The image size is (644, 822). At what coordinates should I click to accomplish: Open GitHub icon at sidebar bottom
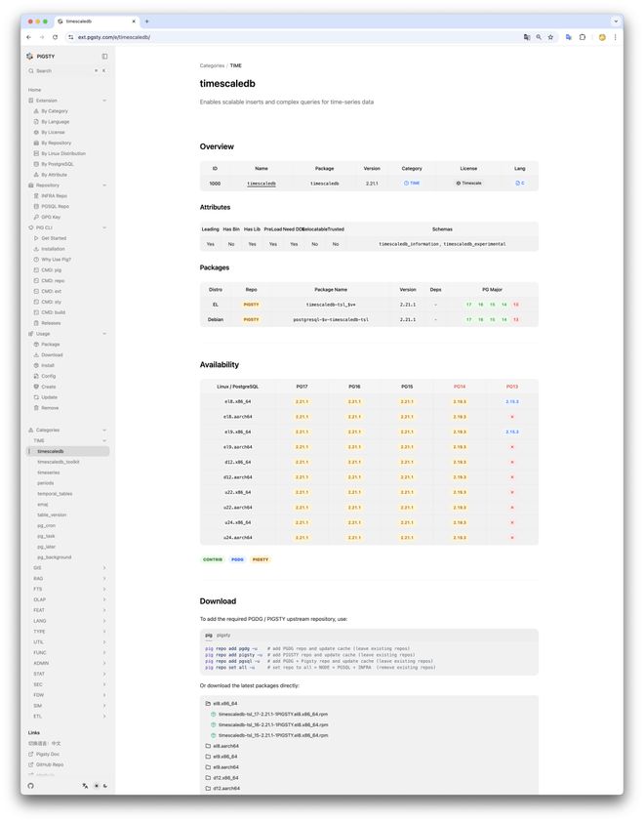pos(30,785)
